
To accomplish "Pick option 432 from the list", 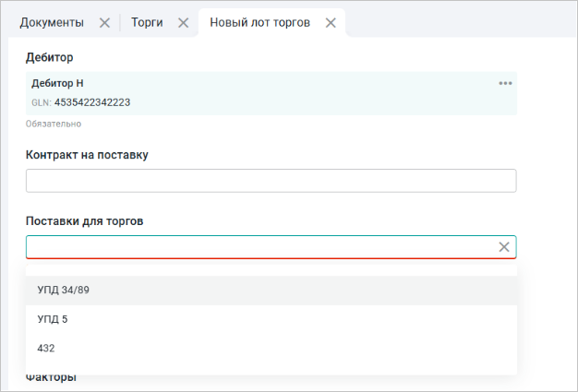I will 46,348.
